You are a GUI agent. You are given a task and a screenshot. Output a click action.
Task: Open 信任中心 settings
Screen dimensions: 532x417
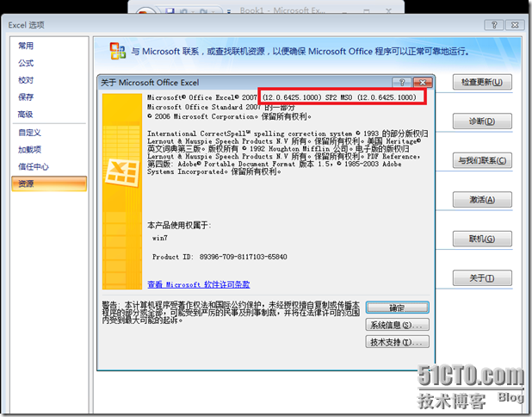pos(34,167)
